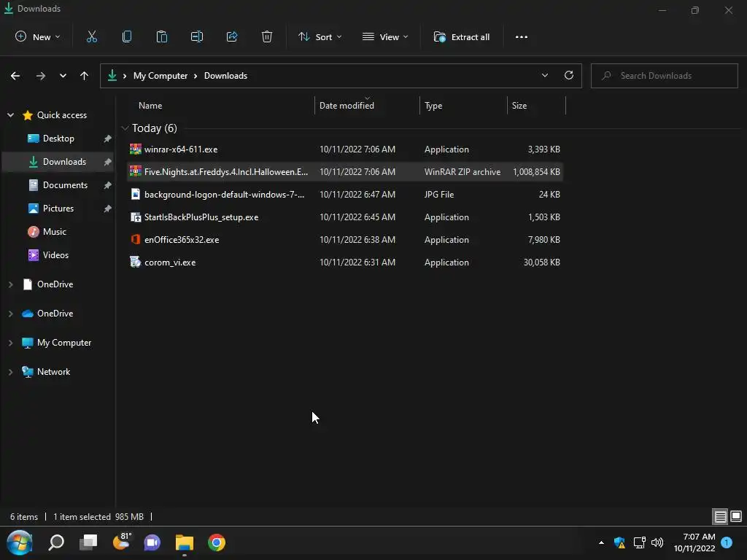Expand the blue cloud OneDrive node
This screenshot has width=747, height=560.
tap(10, 314)
